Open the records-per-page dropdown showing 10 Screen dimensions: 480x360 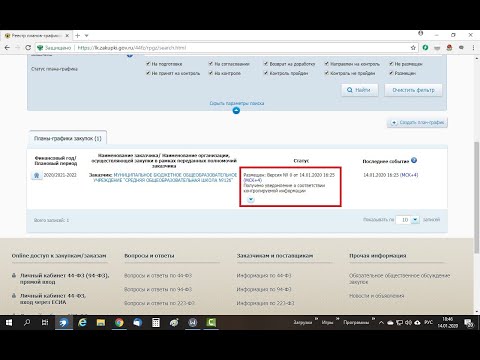click(x=415, y=219)
